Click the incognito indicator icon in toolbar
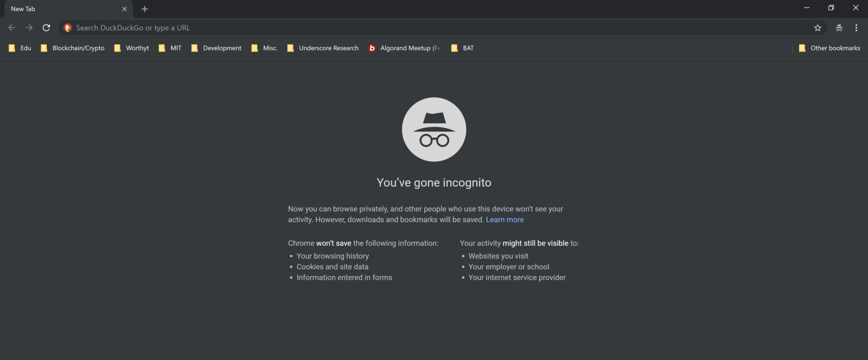Viewport: 868px width, 360px height. point(839,28)
